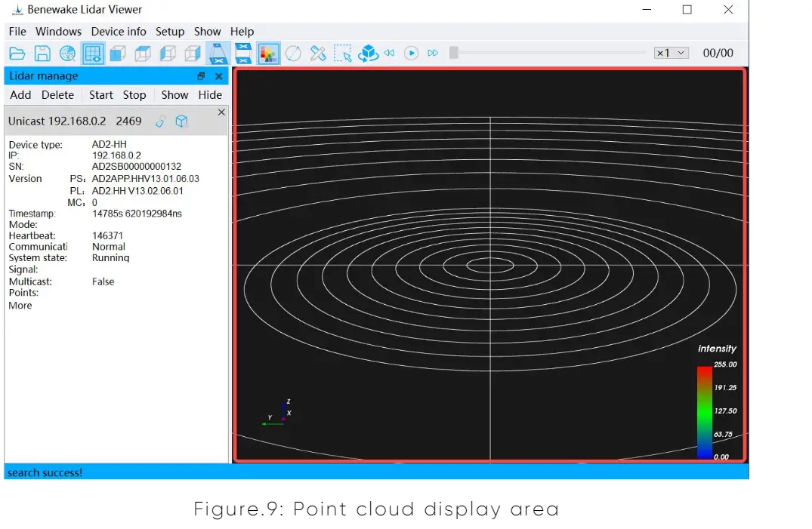
Task: Toggle the grid display icon with eye
Action: coord(93,54)
